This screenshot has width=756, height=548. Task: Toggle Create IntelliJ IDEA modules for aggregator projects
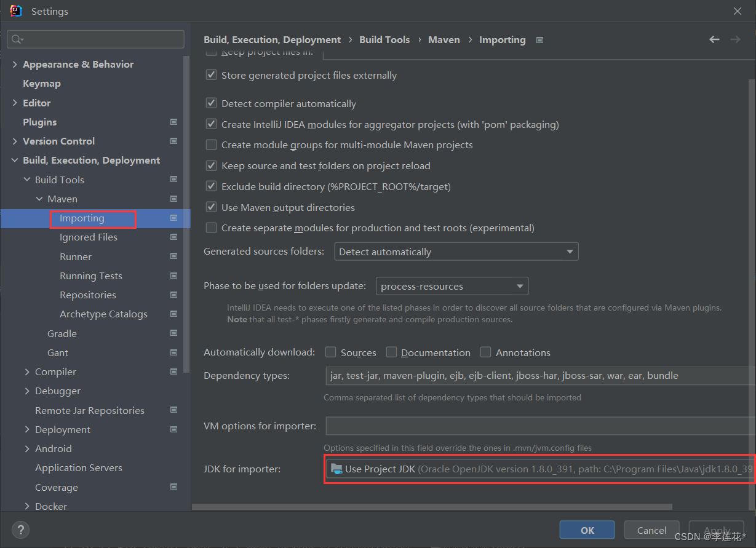pos(211,124)
